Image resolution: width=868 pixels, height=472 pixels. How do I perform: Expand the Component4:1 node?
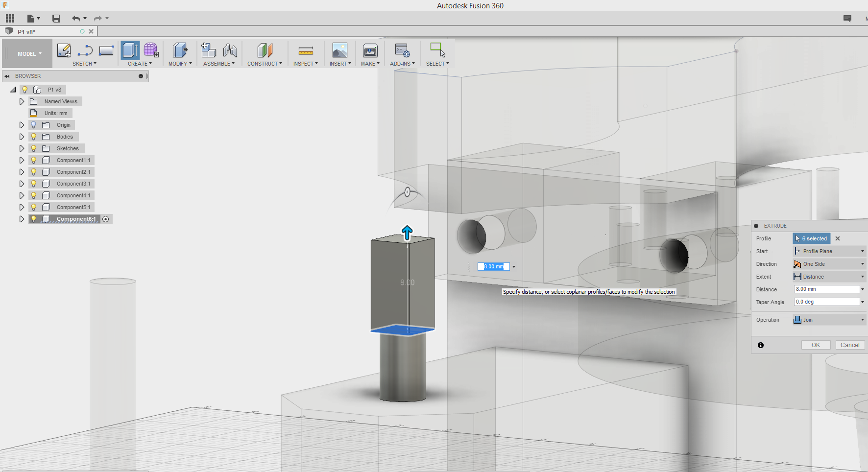coord(22,195)
